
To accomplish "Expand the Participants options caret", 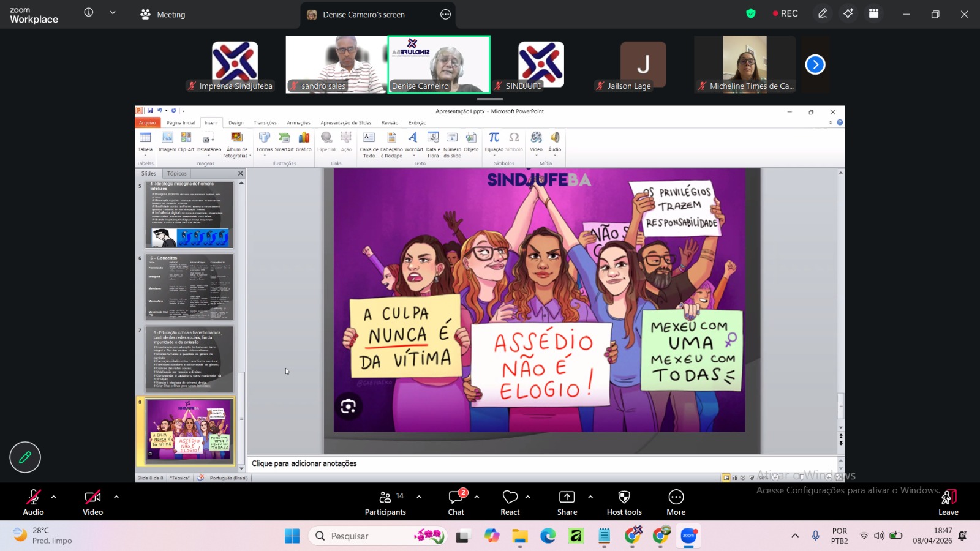I will tap(419, 497).
